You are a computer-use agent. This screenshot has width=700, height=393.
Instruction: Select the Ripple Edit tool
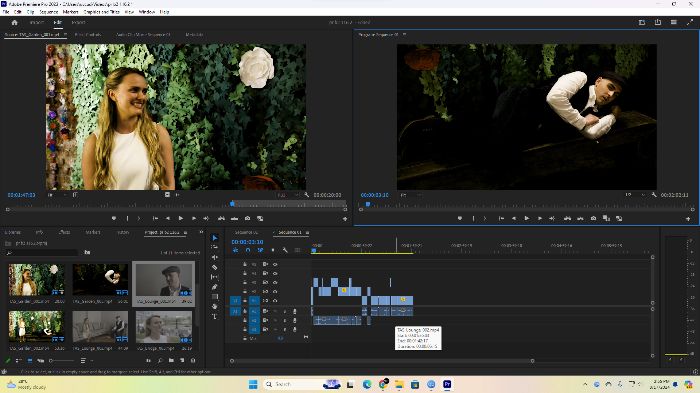click(215, 258)
